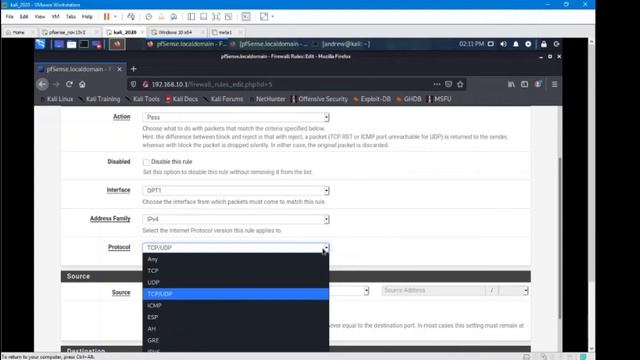Image resolution: width=640 pixels, height=360 pixels.
Task: Toggle the Disable this rule checkbox
Action: [146, 162]
